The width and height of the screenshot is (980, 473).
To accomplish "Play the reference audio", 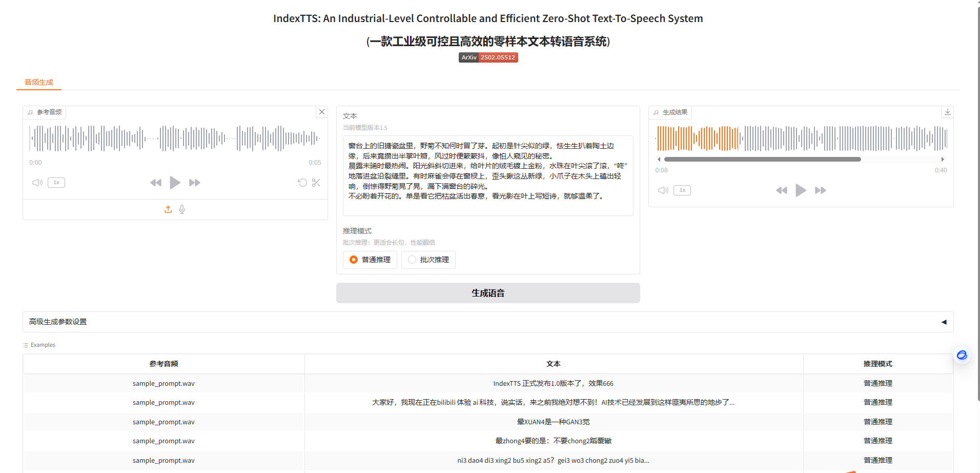I will 175,183.
